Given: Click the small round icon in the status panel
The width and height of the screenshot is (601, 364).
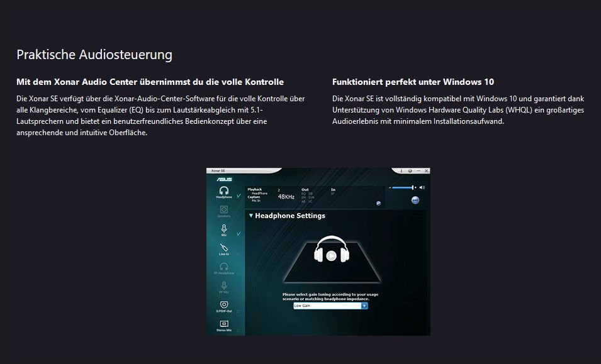Looking at the screenshot, I should [x=379, y=203].
